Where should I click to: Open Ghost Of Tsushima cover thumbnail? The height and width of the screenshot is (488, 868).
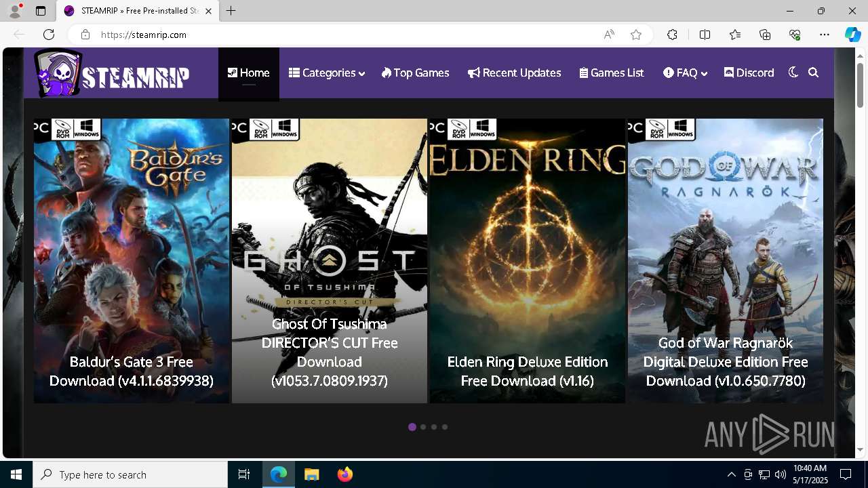point(330,261)
